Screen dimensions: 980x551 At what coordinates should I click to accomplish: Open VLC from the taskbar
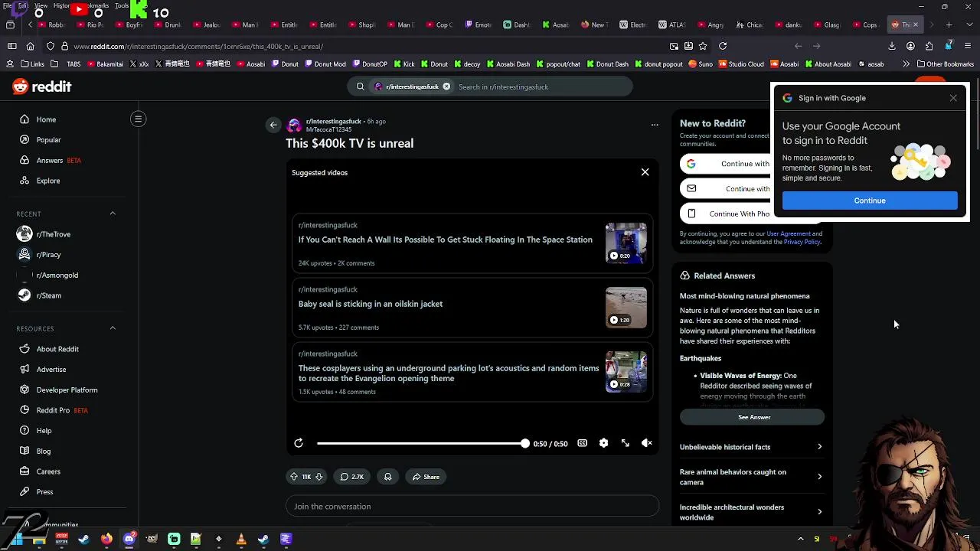coord(241,539)
